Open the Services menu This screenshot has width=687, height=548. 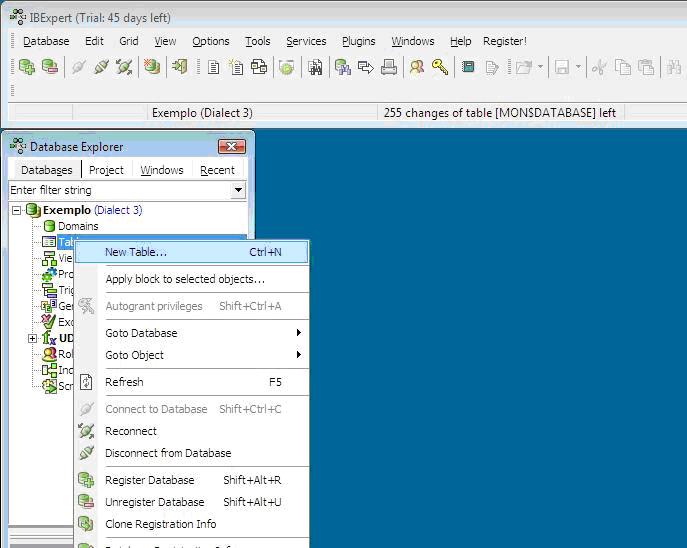pyautogui.click(x=306, y=41)
